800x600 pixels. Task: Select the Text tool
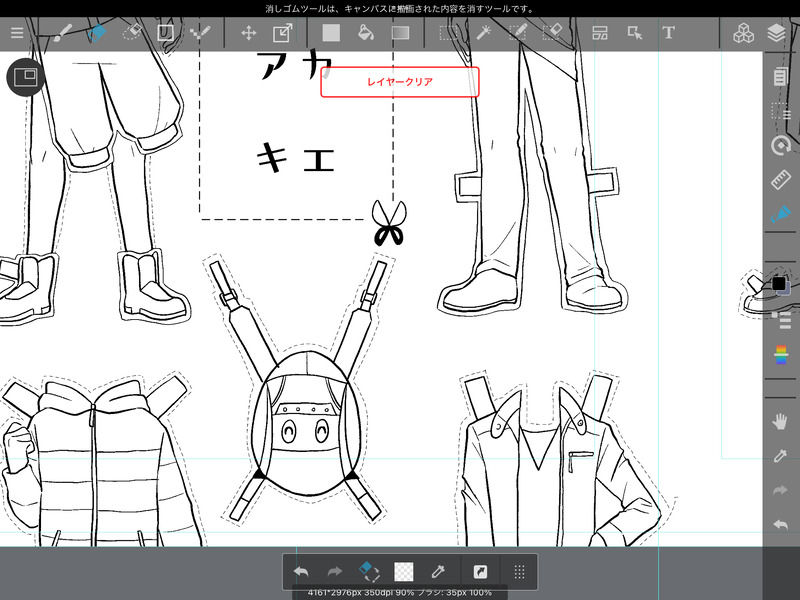(668, 33)
